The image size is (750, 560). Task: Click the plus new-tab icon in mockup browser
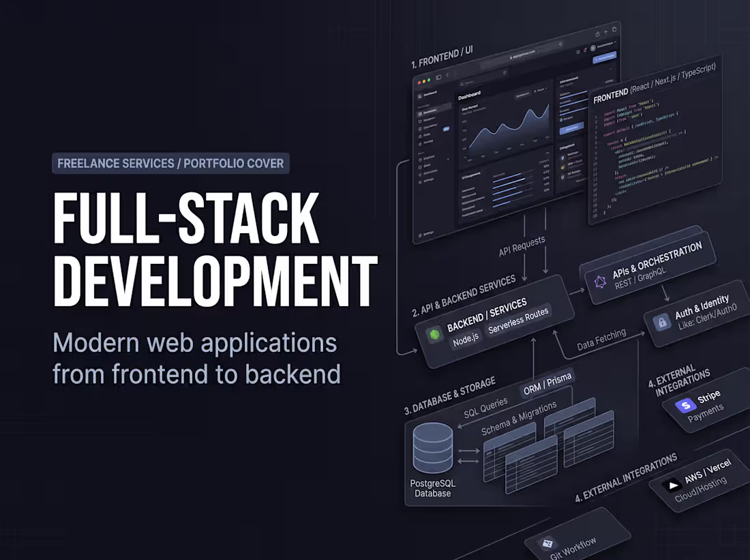605,32
